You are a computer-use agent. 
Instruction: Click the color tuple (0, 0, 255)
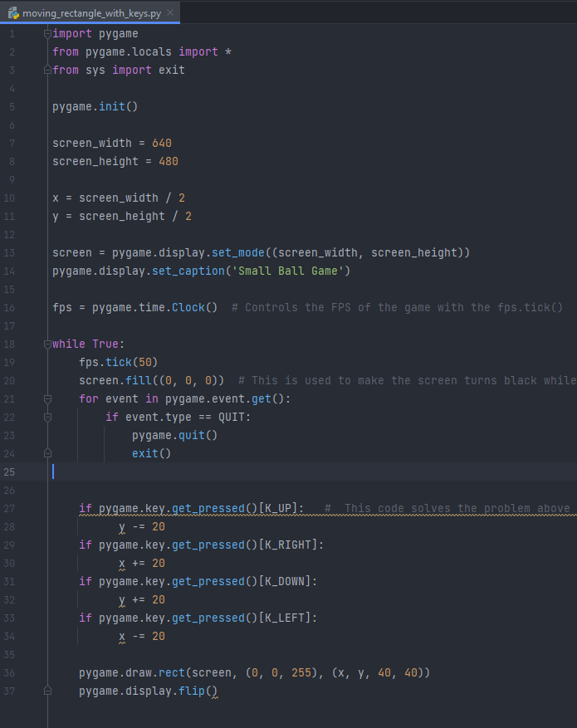click(x=281, y=672)
